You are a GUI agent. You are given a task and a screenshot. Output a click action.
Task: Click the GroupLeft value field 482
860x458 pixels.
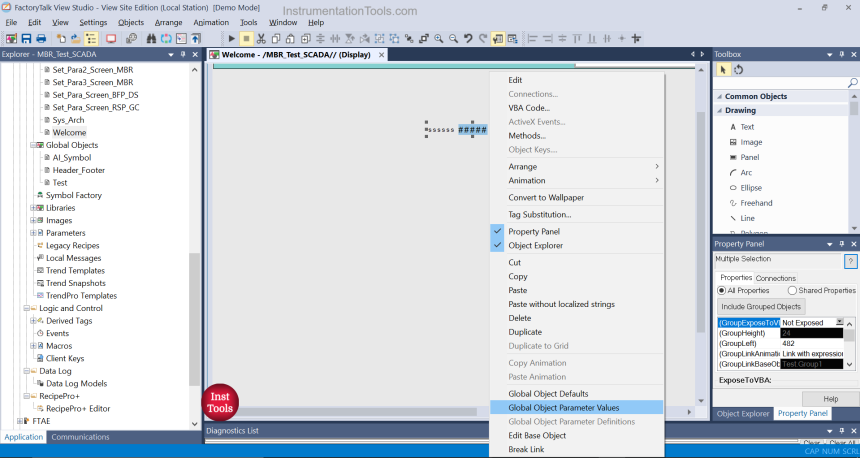(x=812, y=343)
